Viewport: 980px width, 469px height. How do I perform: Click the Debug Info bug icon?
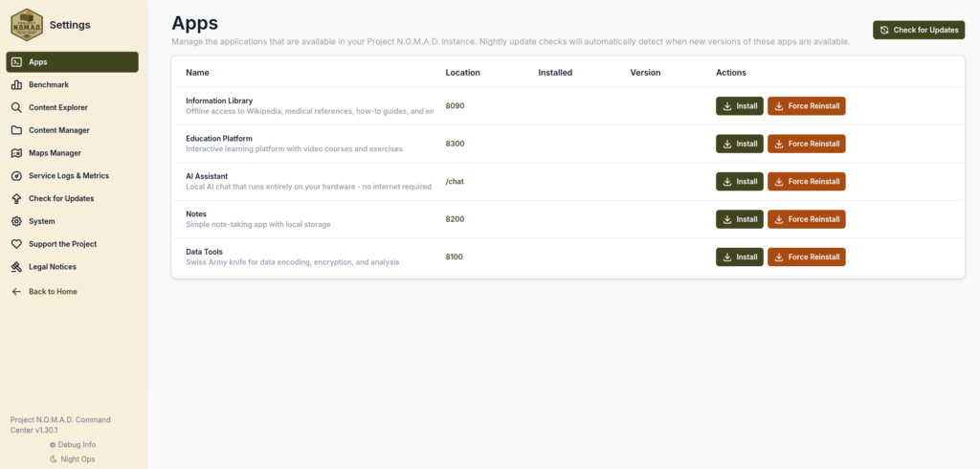(53, 445)
